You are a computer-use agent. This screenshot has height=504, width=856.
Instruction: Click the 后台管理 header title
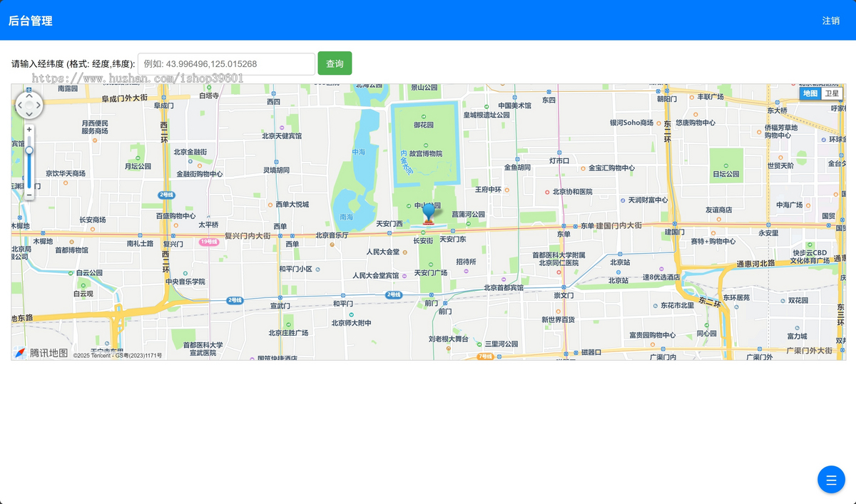pyautogui.click(x=31, y=21)
